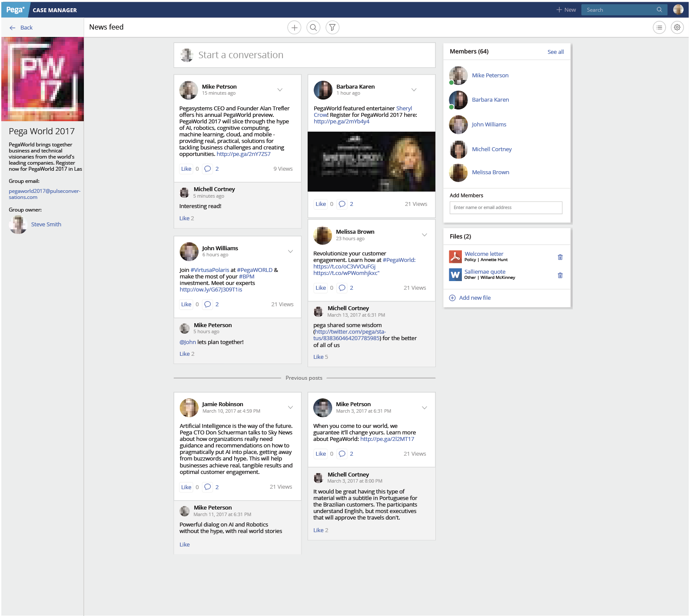Like Michell Cortney's March 13 comment
The height and width of the screenshot is (616, 690).
click(318, 357)
